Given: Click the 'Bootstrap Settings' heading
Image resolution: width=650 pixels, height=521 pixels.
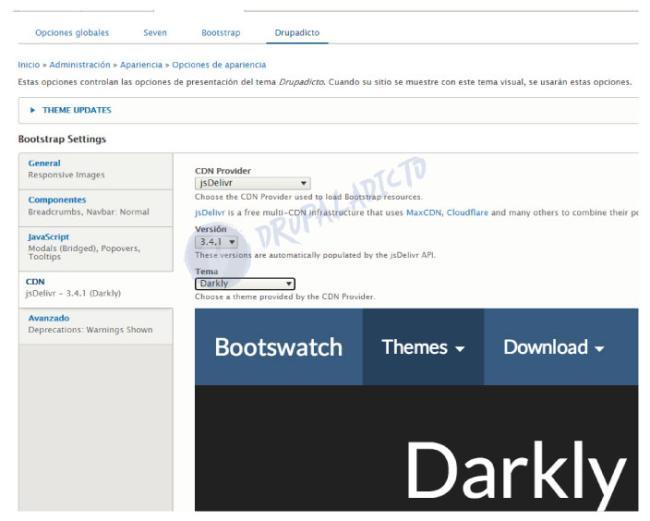Looking at the screenshot, I should 62,139.
